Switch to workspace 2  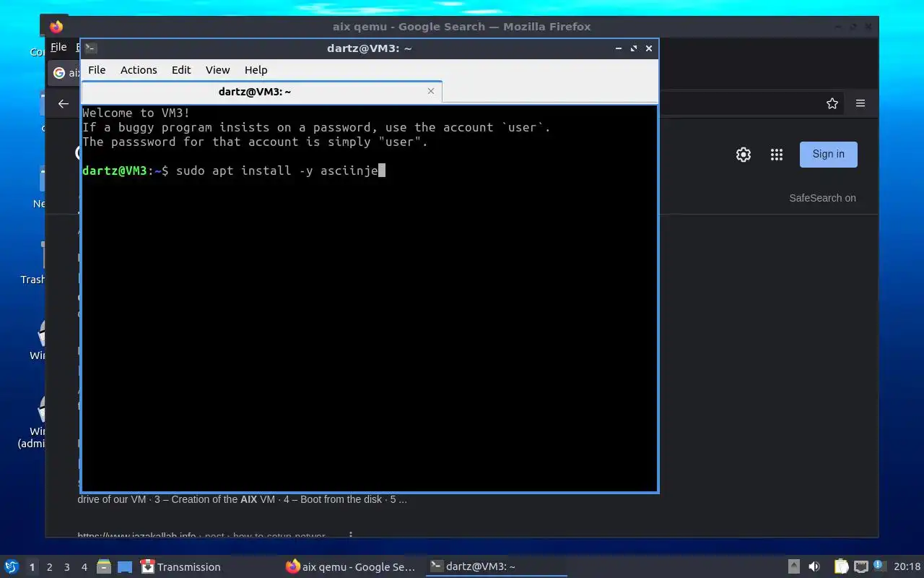pyautogui.click(x=50, y=567)
